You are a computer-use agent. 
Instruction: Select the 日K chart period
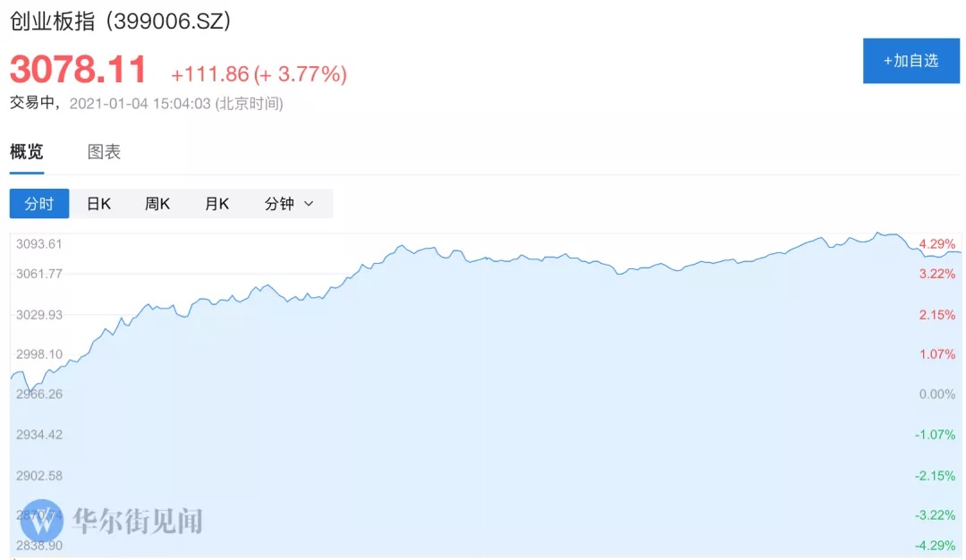tap(98, 203)
